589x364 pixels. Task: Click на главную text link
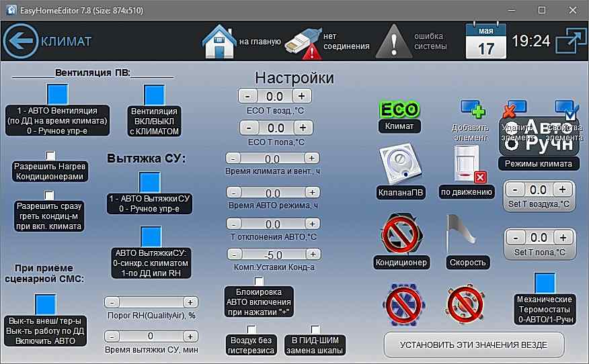[x=260, y=42]
